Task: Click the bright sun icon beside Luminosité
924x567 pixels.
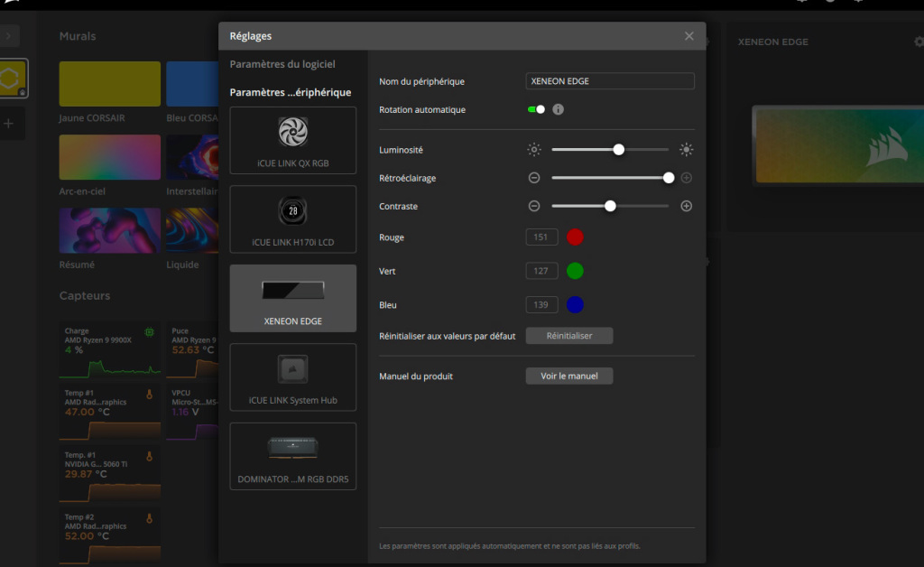Action: 686,149
